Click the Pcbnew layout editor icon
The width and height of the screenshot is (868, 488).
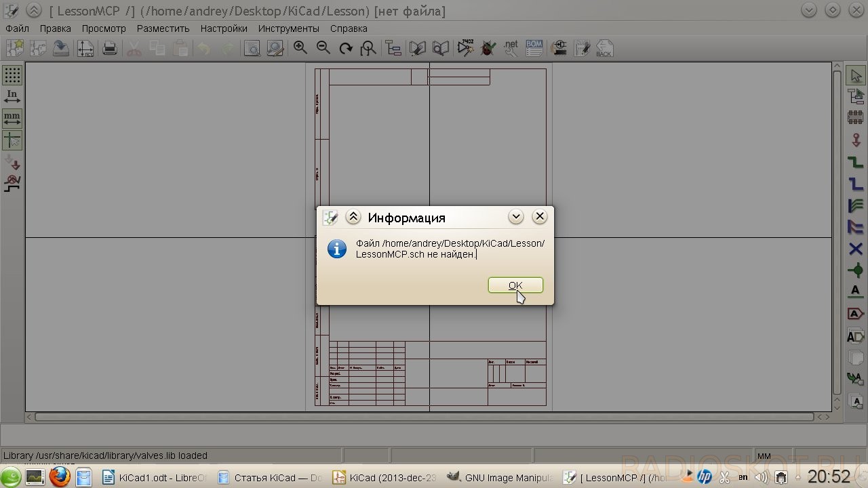582,48
